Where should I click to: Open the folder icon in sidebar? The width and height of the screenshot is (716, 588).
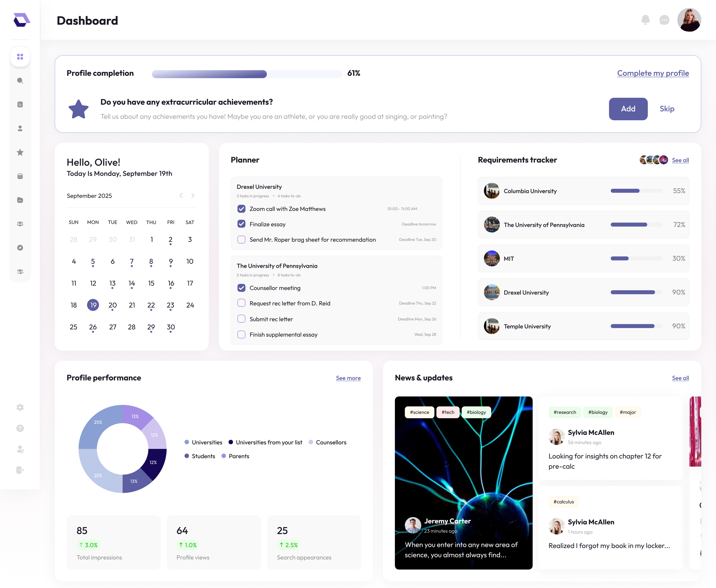[20, 200]
